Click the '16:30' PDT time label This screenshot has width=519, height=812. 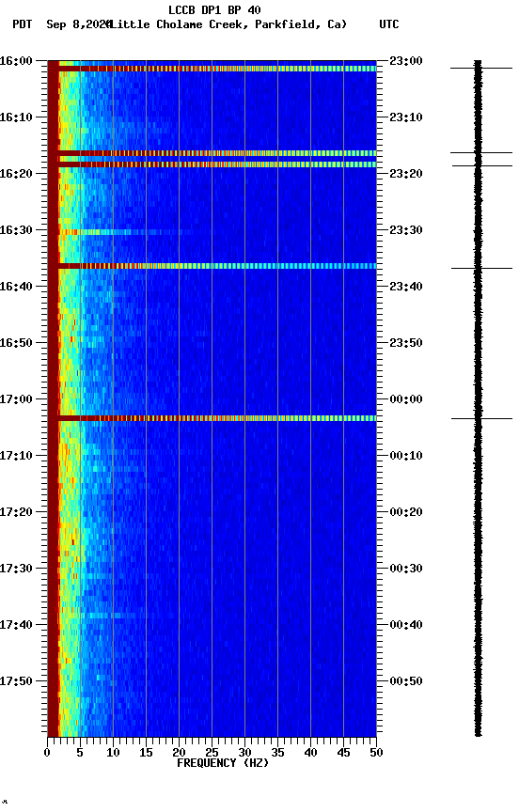(x=16, y=230)
